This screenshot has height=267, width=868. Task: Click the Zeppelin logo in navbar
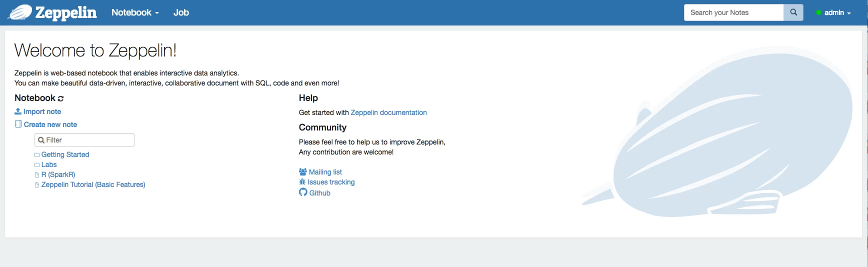pos(52,12)
